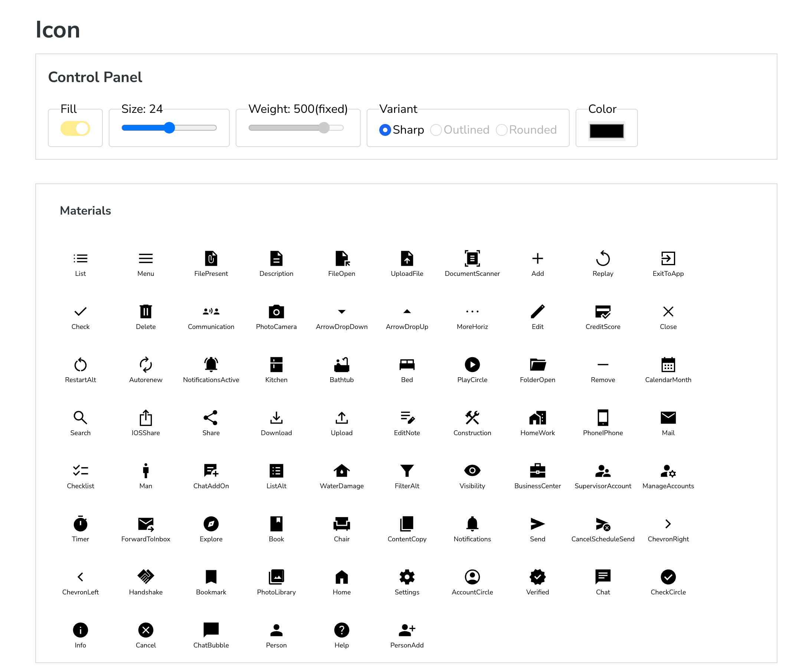This screenshot has width=809, height=672.
Task: Toggle the Fill switch
Action: pyautogui.click(x=75, y=128)
